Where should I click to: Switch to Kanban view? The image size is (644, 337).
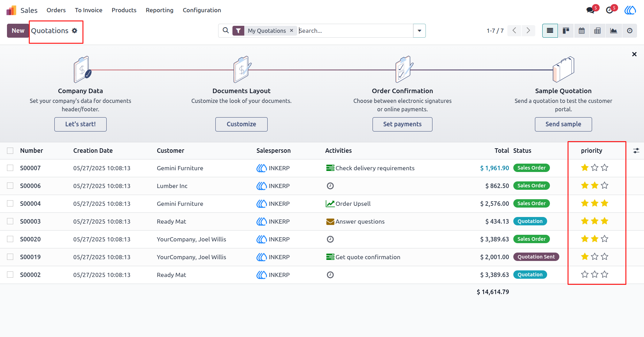566,31
